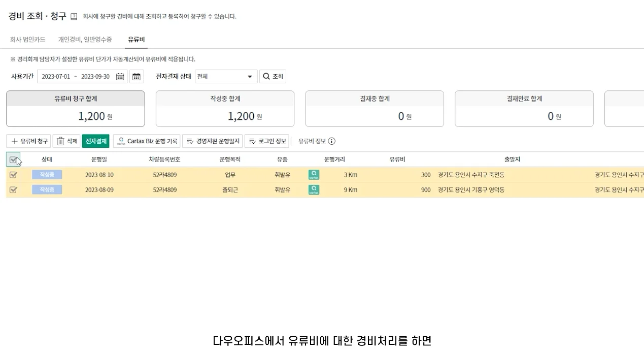
Task: Open Cartax Biz 운행 기록
Action: pyautogui.click(x=147, y=141)
